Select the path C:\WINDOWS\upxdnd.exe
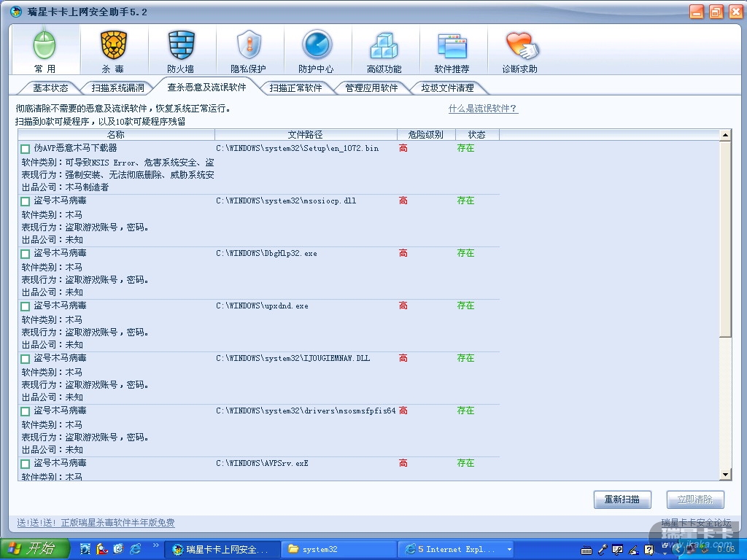Image resolution: width=747 pixels, height=560 pixels. [262, 306]
